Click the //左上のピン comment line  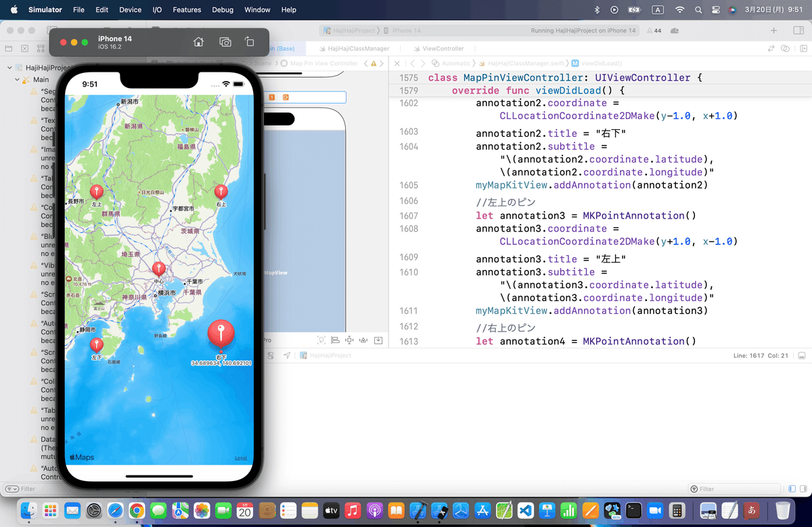[x=505, y=202]
